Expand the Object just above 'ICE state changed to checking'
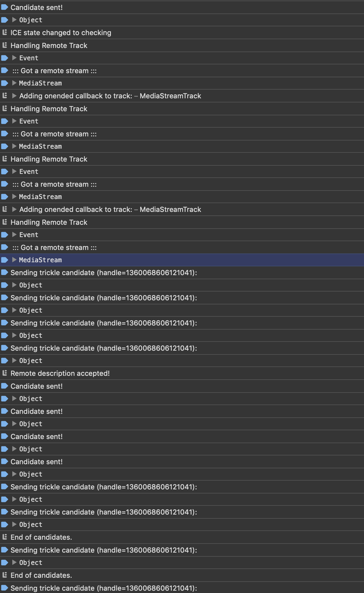Viewport: 364px width, 593px height. coord(14,20)
